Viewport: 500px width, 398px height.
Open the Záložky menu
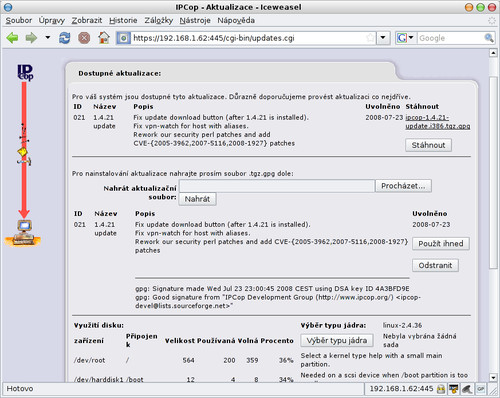pyautogui.click(x=159, y=20)
